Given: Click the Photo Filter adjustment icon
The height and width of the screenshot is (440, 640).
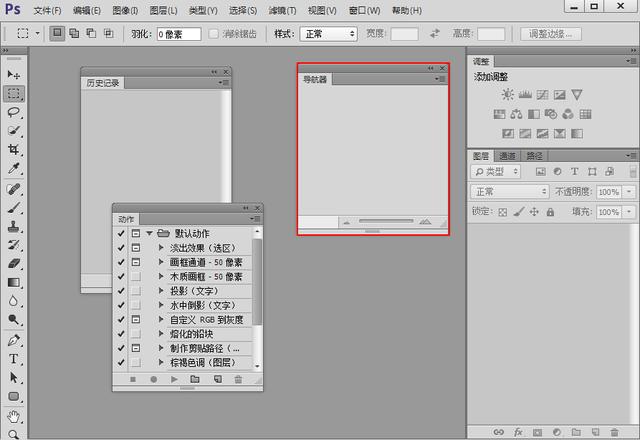Looking at the screenshot, I should pos(551,114).
